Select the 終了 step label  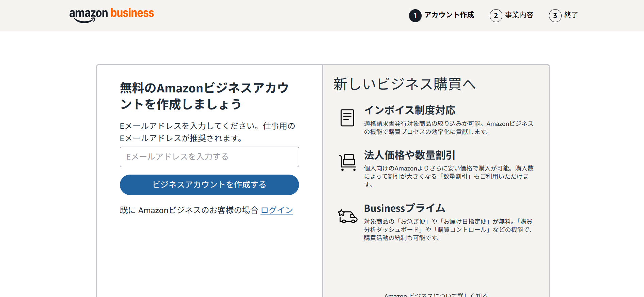pos(571,15)
